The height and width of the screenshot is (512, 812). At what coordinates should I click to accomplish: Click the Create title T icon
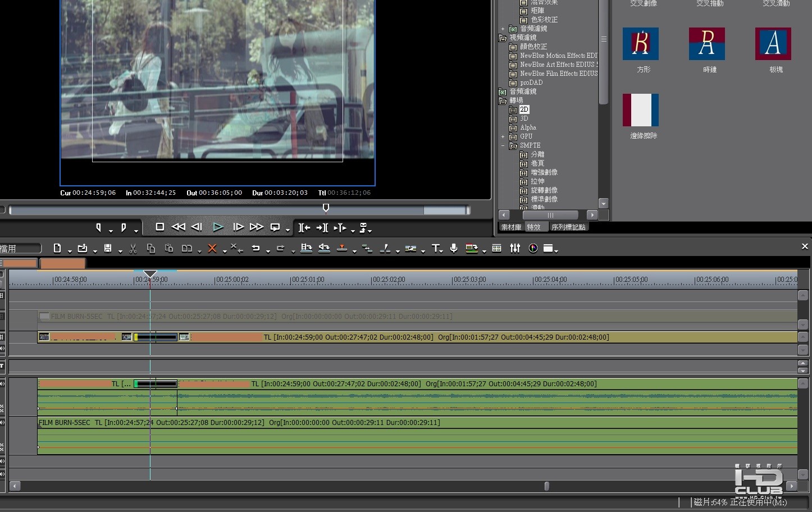[x=435, y=248]
